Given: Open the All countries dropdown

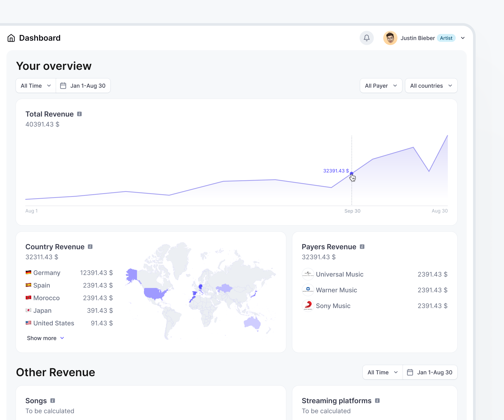Looking at the screenshot, I should pyautogui.click(x=431, y=86).
